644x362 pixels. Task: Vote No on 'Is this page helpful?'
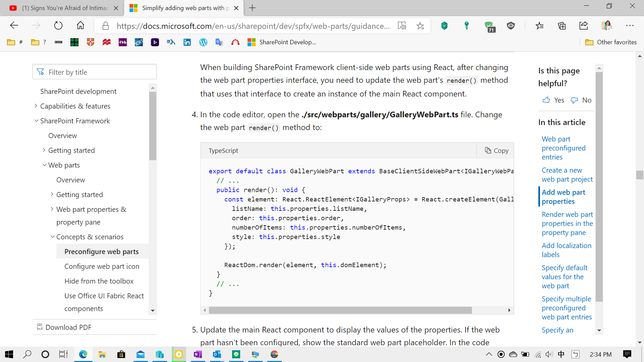581,100
